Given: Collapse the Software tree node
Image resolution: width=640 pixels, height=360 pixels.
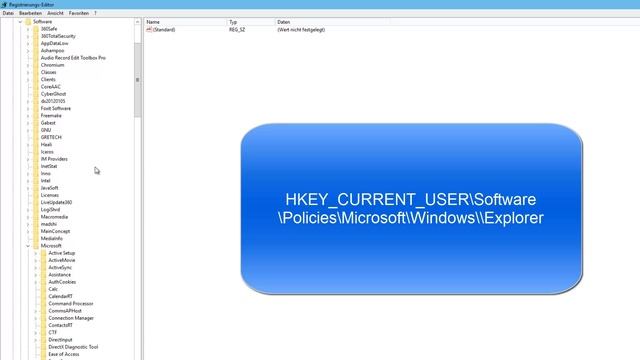Looking at the screenshot, I should pos(20,22).
